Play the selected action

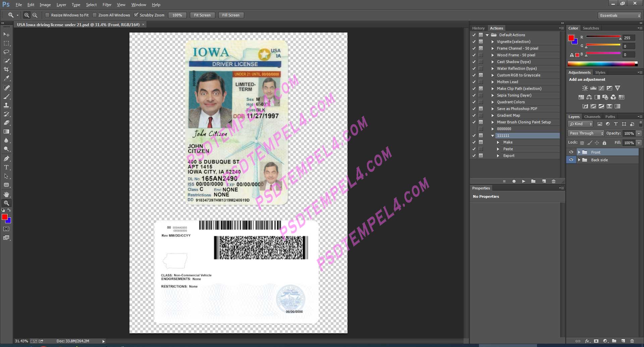(x=524, y=181)
